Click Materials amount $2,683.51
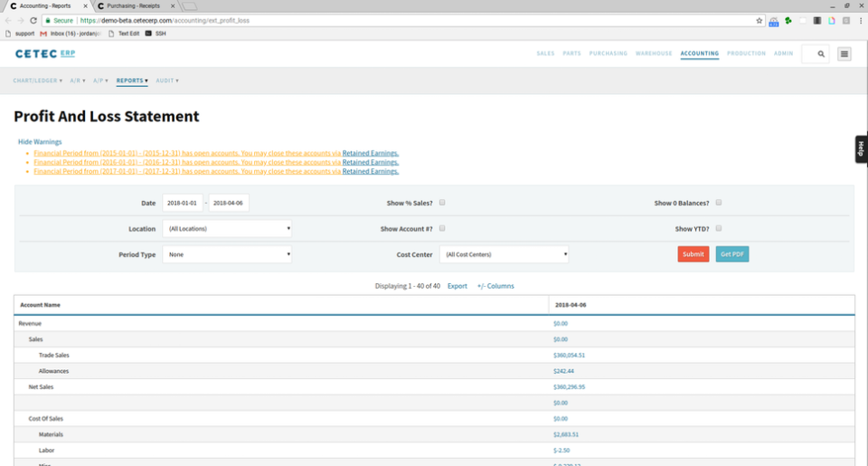The width and height of the screenshot is (868, 466). pyautogui.click(x=566, y=435)
